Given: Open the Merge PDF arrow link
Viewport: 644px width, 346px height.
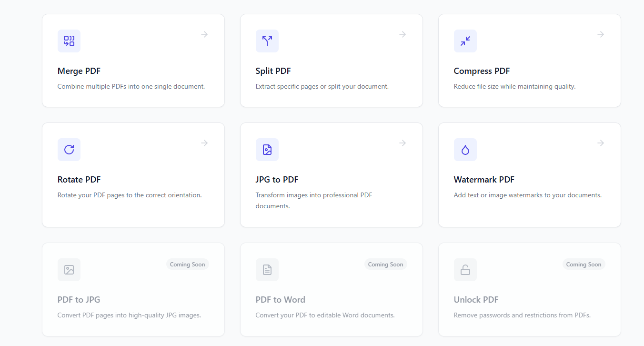Looking at the screenshot, I should pyautogui.click(x=204, y=34).
